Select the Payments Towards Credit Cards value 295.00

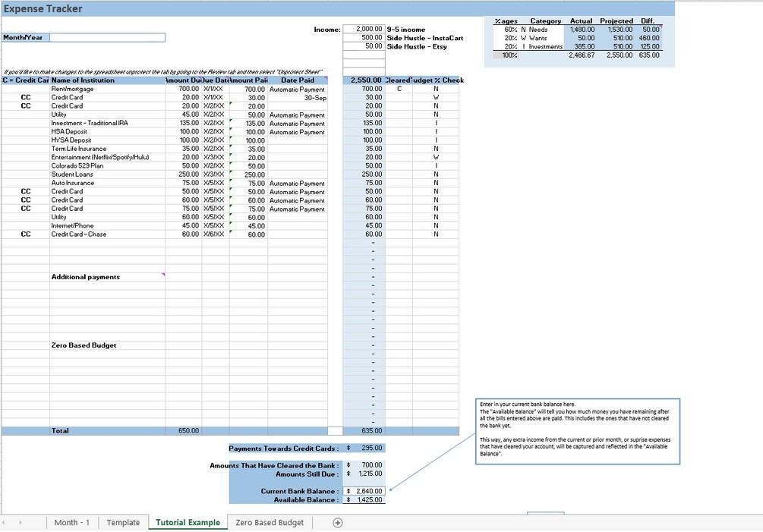(x=364, y=448)
